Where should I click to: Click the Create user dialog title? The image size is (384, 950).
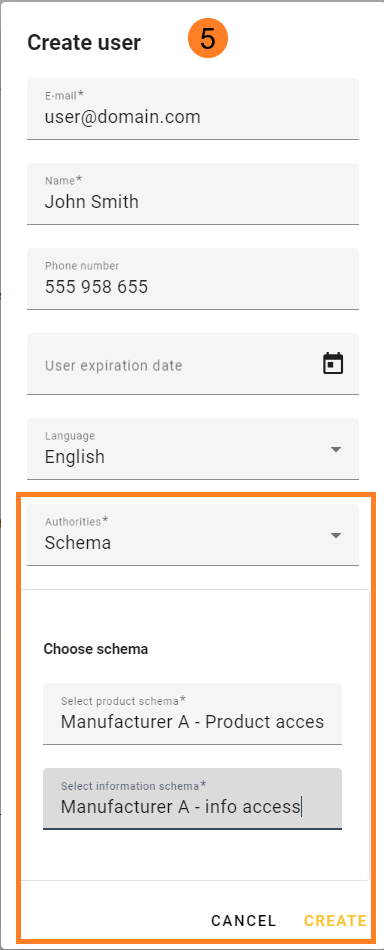tap(84, 42)
